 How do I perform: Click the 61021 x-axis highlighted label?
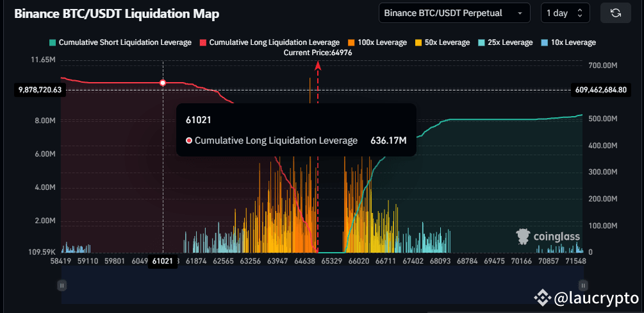163,261
